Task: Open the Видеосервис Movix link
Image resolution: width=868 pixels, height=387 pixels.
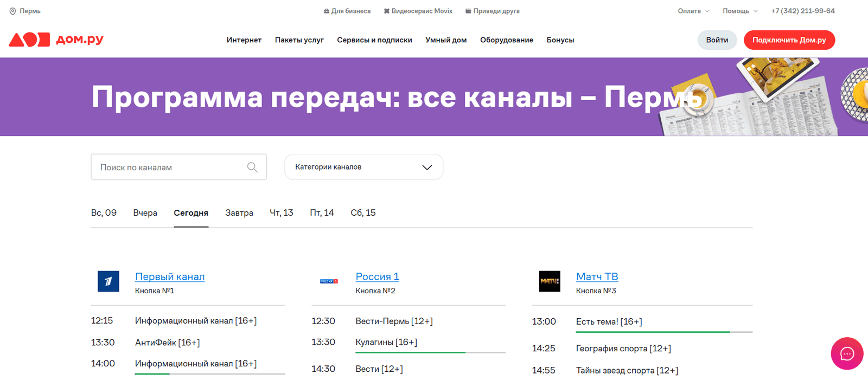Action: click(x=418, y=11)
